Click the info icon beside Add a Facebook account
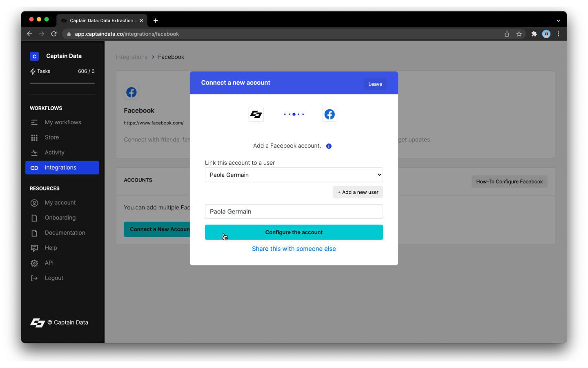The width and height of the screenshot is (588, 368). pyautogui.click(x=329, y=146)
